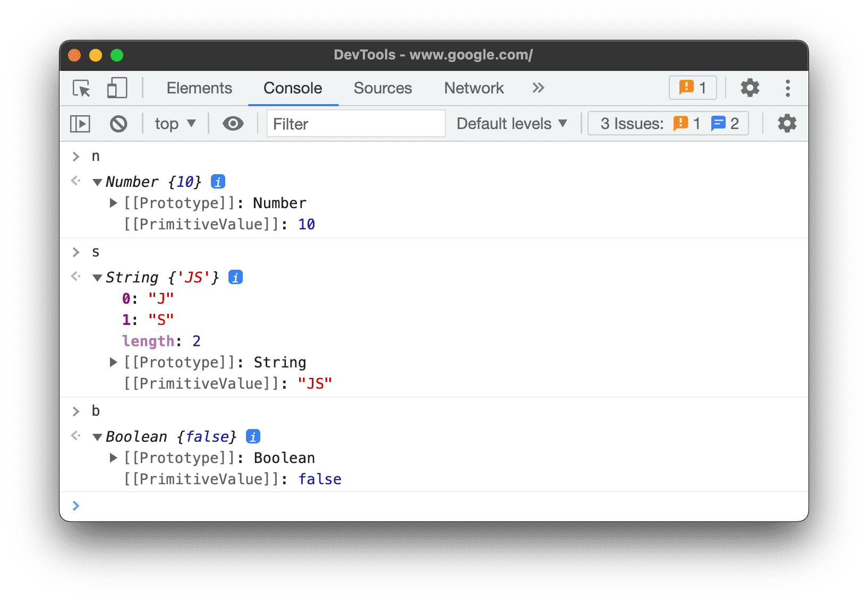Switch to the Network tab
This screenshot has height=600, width=868.
[473, 88]
